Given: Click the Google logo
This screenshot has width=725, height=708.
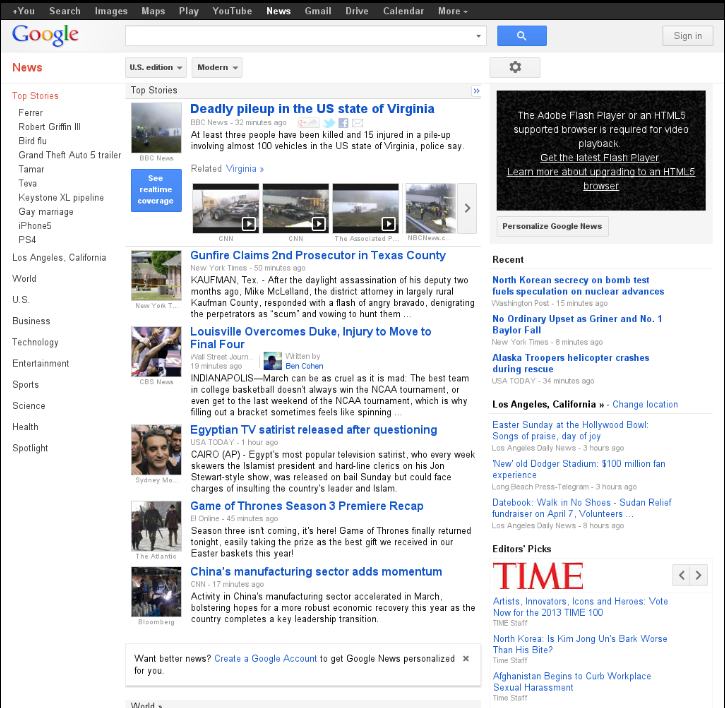Looking at the screenshot, I should point(45,36).
